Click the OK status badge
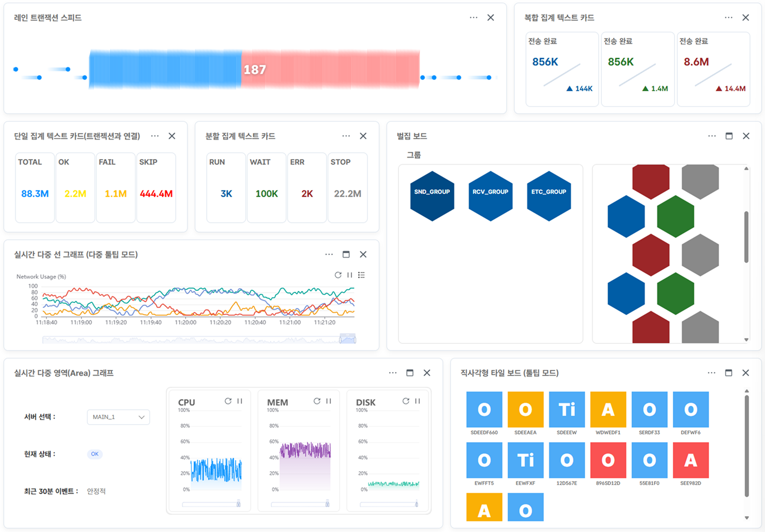765x532 pixels. coord(94,454)
